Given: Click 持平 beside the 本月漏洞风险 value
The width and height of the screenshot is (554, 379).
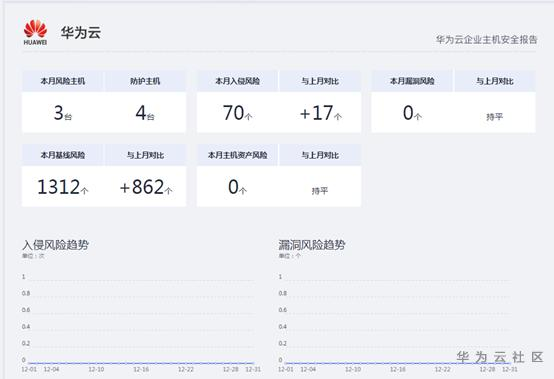Looking at the screenshot, I should [x=494, y=117].
